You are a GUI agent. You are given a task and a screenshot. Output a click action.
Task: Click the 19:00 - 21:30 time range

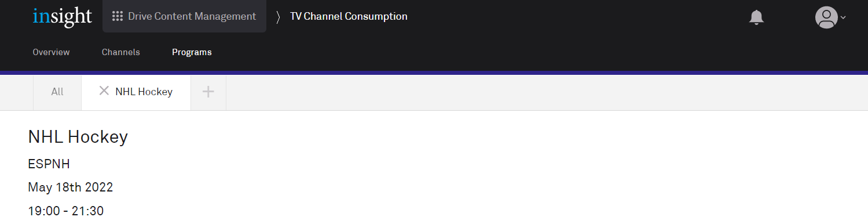pyautogui.click(x=65, y=211)
